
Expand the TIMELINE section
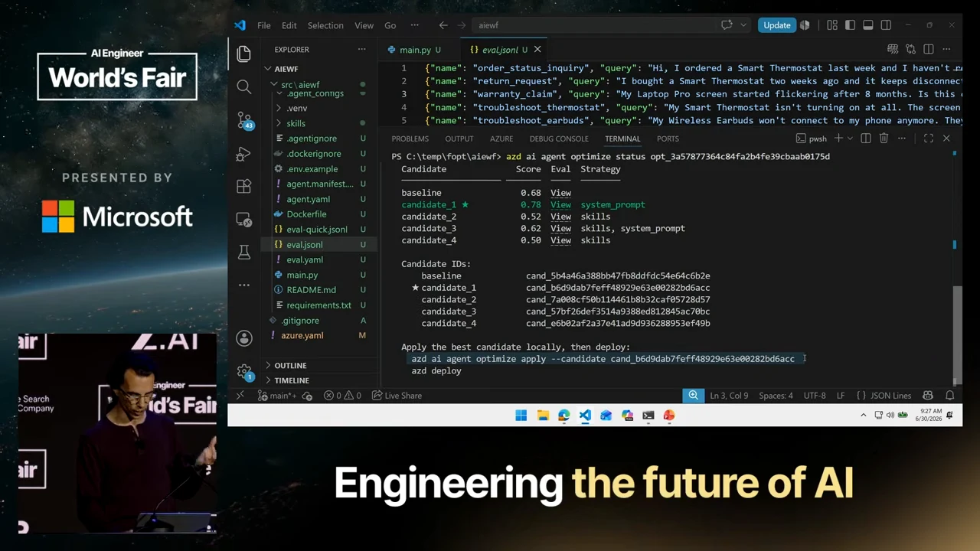click(x=292, y=380)
